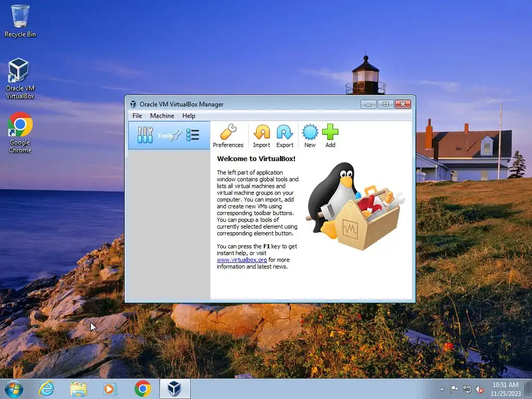Click the green Add machine icon
The image size is (532, 399).
pos(330,136)
